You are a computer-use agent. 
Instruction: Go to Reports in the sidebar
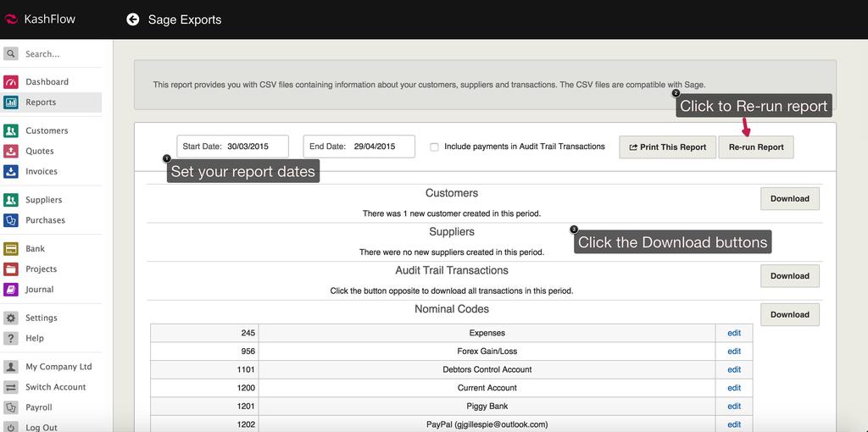(x=41, y=102)
